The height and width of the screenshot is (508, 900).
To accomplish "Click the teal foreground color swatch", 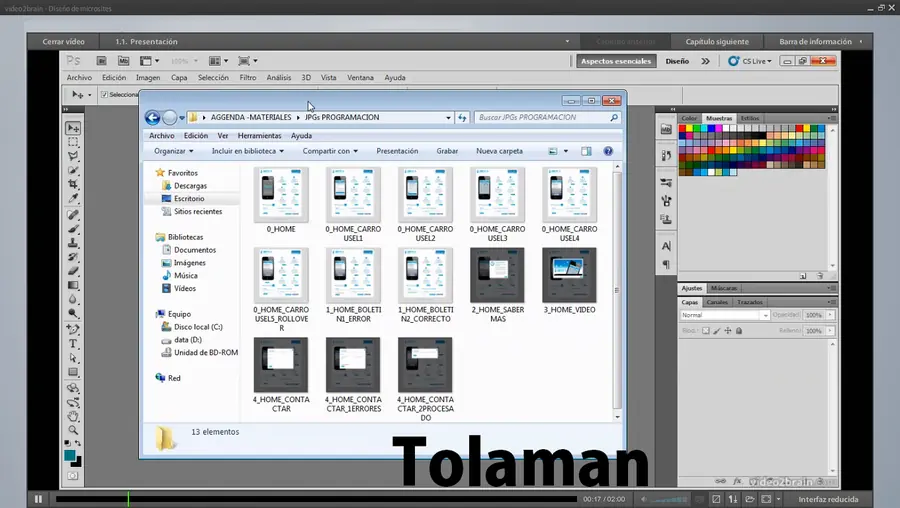I will click(x=69, y=455).
